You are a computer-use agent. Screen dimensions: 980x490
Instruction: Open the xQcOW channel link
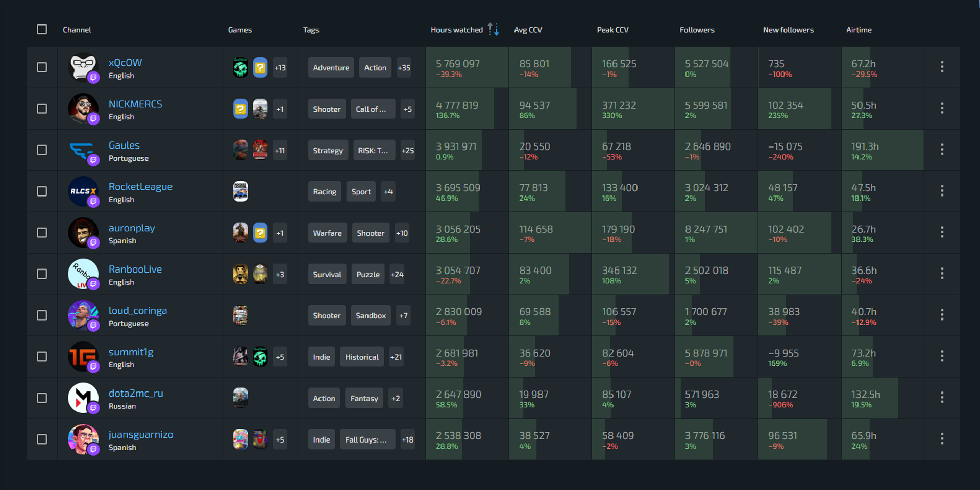point(125,62)
